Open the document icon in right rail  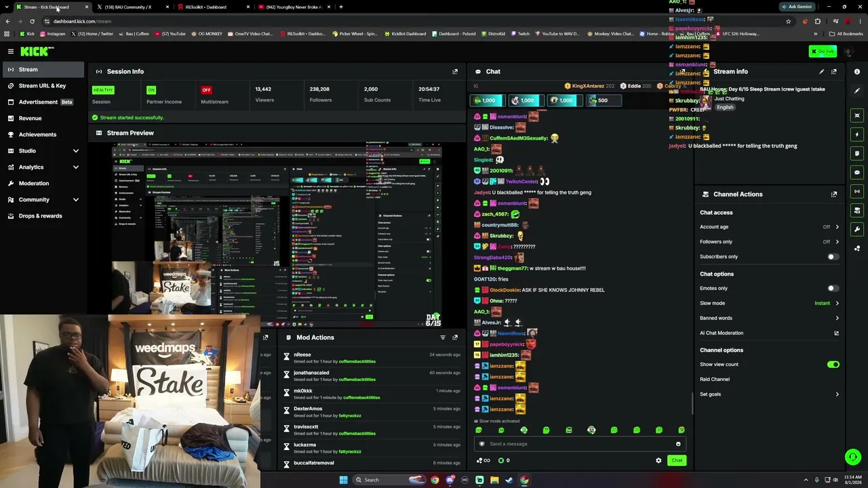click(x=857, y=153)
